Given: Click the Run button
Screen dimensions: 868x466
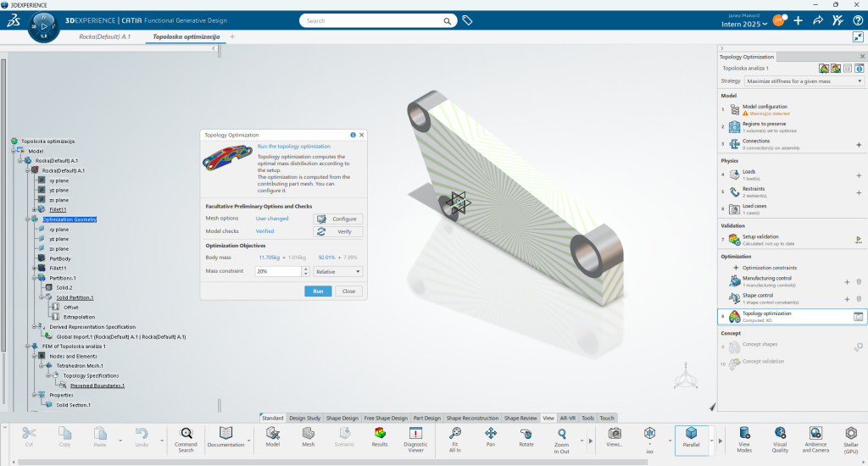Looking at the screenshot, I should pyautogui.click(x=318, y=291).
